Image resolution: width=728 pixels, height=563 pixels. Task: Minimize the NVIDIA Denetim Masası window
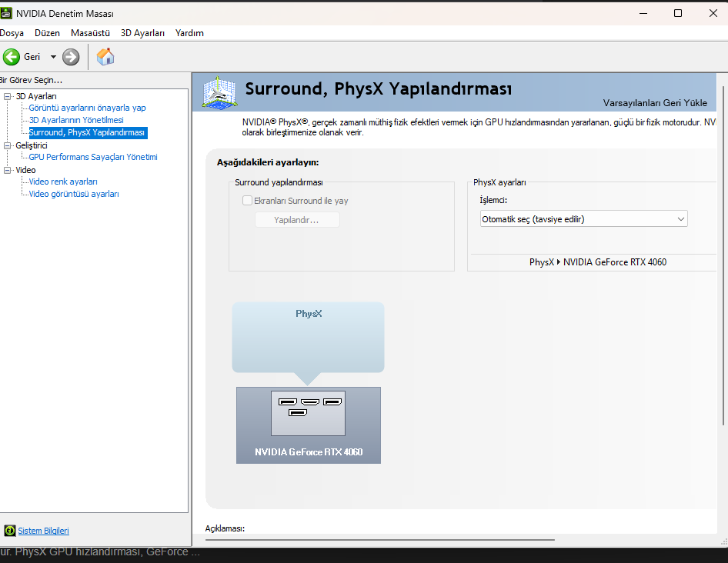(643, 14)
